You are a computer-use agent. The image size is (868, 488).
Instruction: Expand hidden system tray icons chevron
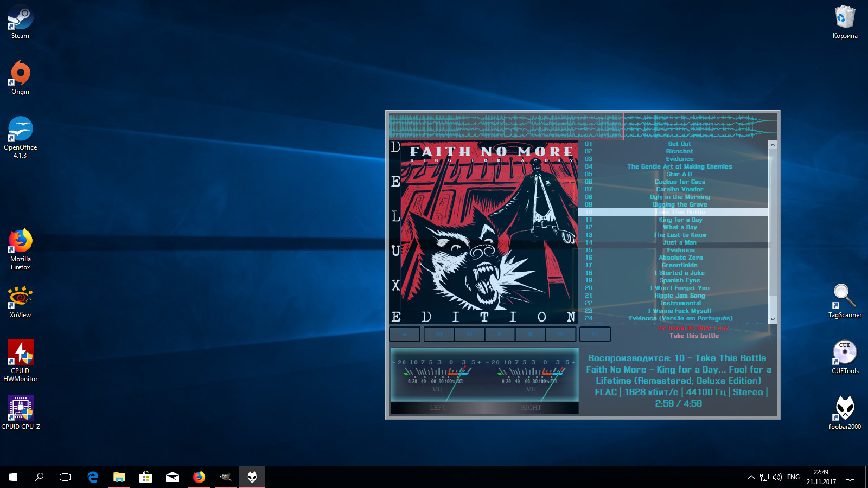(x=751, y=477)
